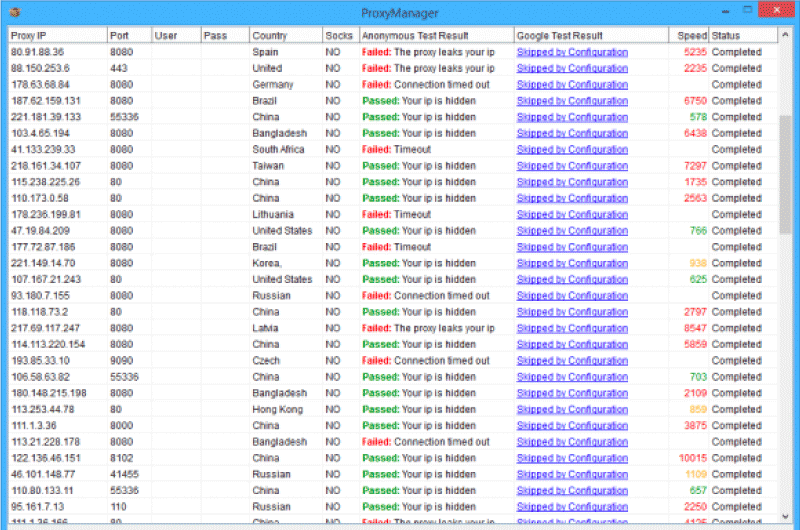Select proxy IP 178.236.199.81
800x530 pixels.
[45, 214]
